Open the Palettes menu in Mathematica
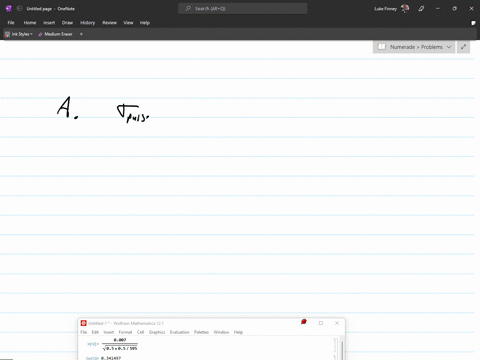The height and width of the screenshot is (360, 480). (x=201, y=332)
